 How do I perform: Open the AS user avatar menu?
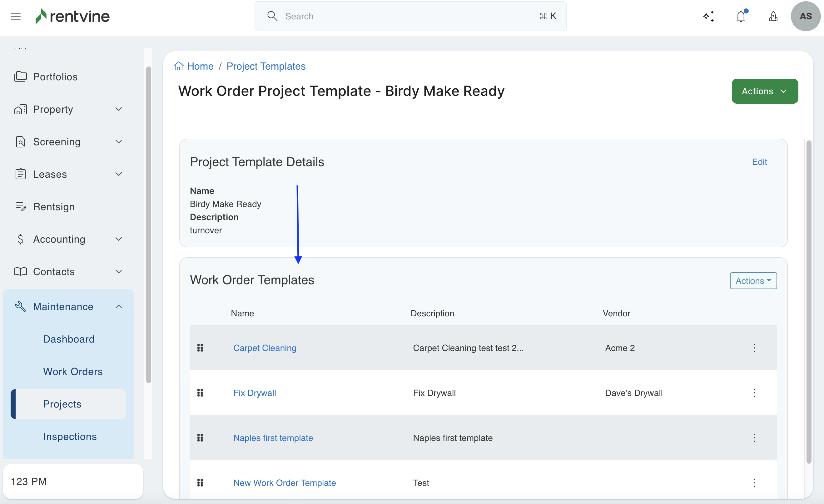(805, 16)
